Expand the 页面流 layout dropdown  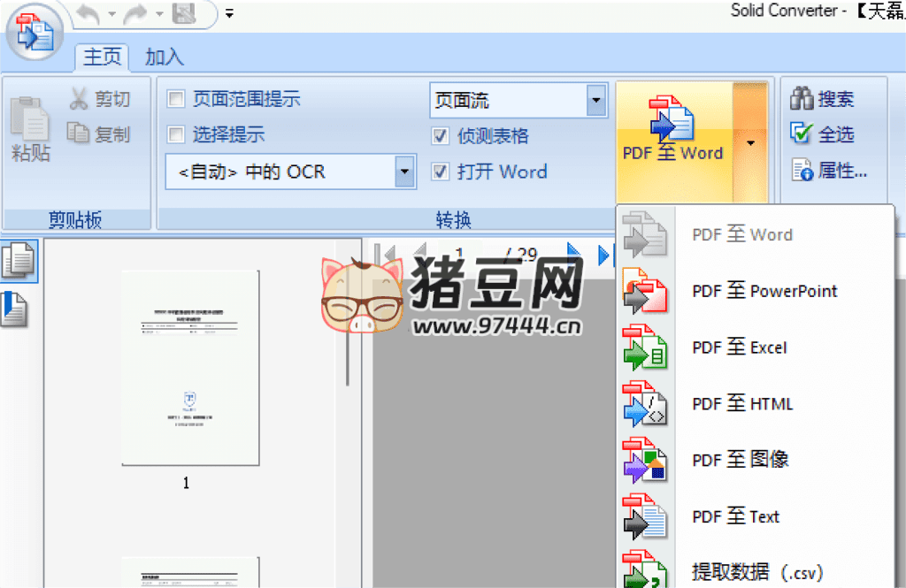[x=596, y=101]
